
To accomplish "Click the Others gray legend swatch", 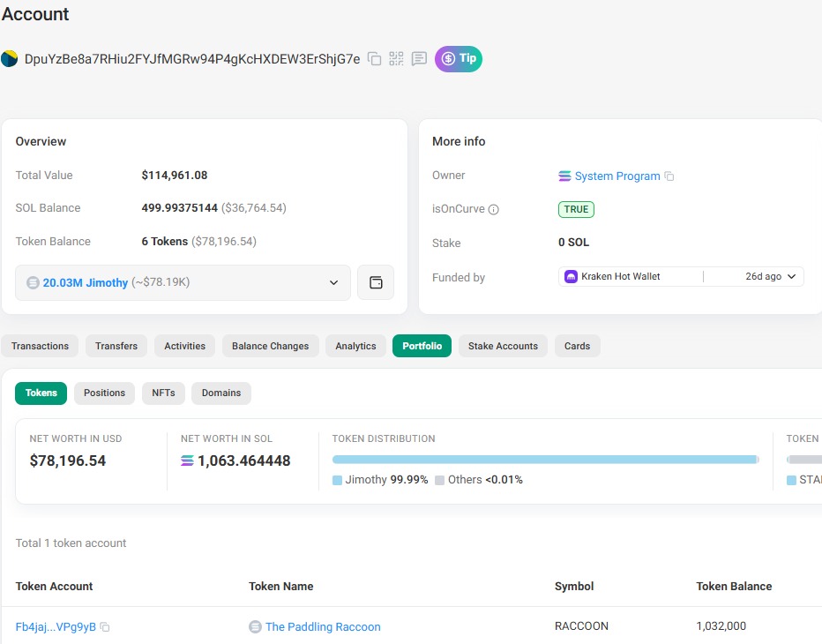I will click(440, 480).
